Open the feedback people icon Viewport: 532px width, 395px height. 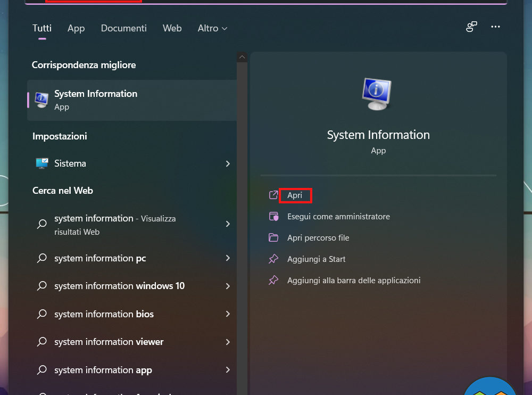[471, 27]
